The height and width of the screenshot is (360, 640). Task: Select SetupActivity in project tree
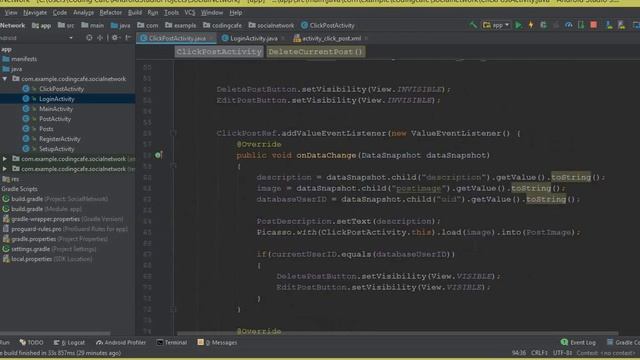[56, 149]
